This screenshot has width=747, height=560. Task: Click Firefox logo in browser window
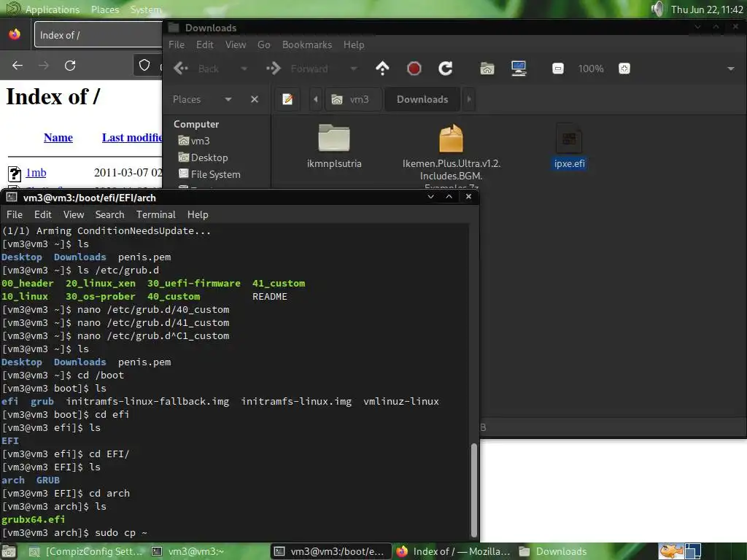click(x=15, y=35)
